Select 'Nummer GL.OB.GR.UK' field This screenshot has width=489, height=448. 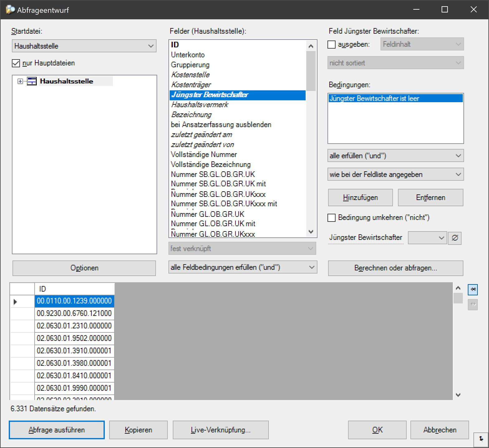238,214
